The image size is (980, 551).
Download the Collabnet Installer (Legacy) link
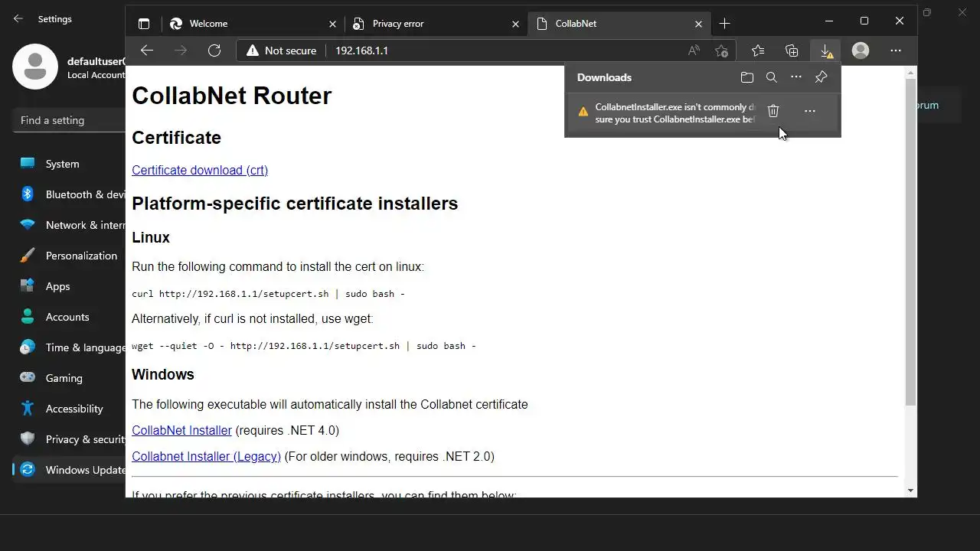pos(206,456)
